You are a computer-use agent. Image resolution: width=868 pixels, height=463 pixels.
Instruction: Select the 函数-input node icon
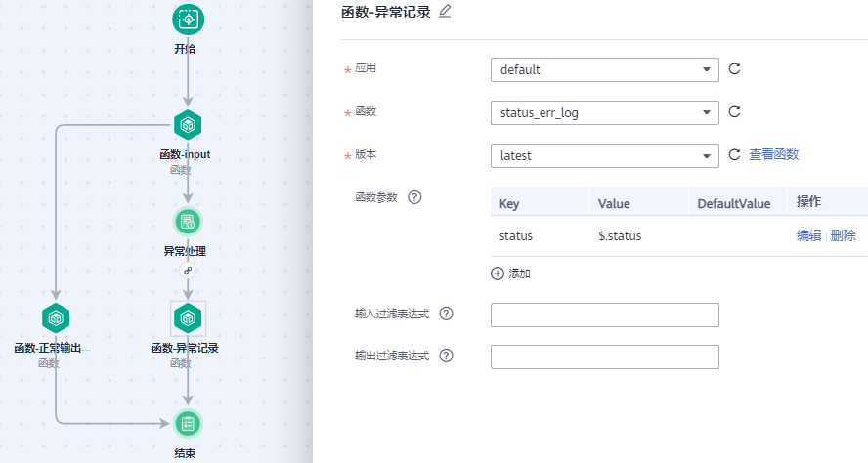point(187,125)
